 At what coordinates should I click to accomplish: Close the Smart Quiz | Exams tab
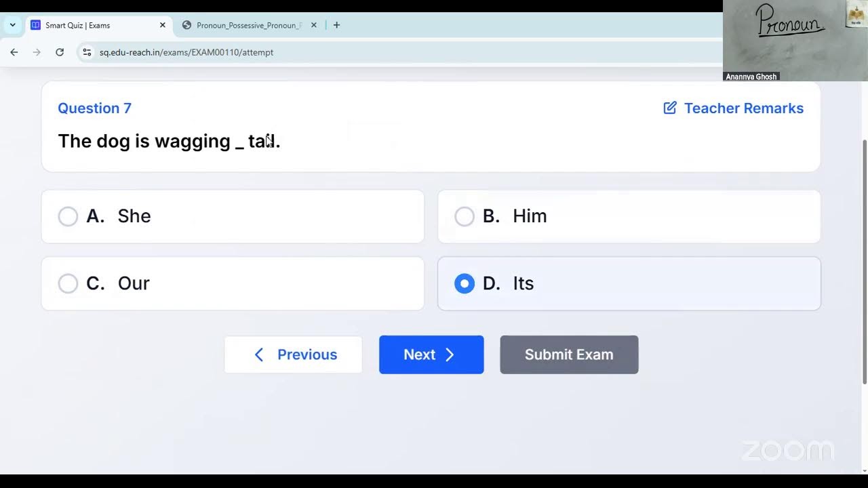[x=163, y=25]
